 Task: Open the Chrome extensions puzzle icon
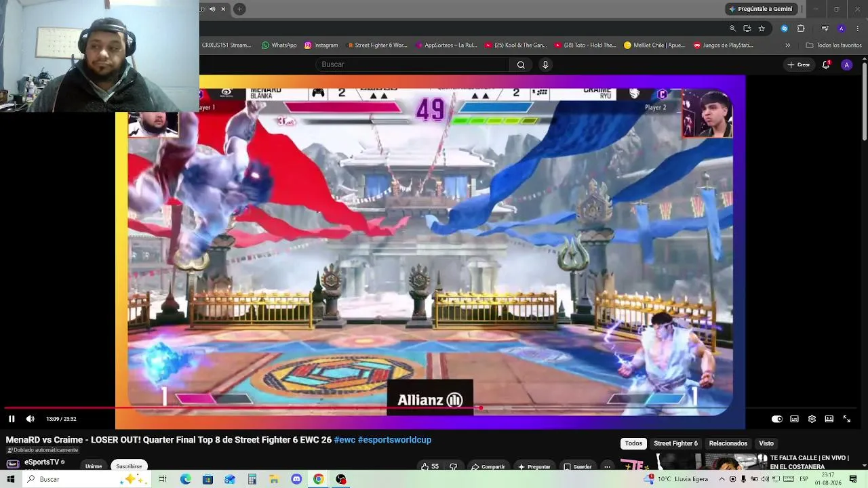(x=801, y=28)
